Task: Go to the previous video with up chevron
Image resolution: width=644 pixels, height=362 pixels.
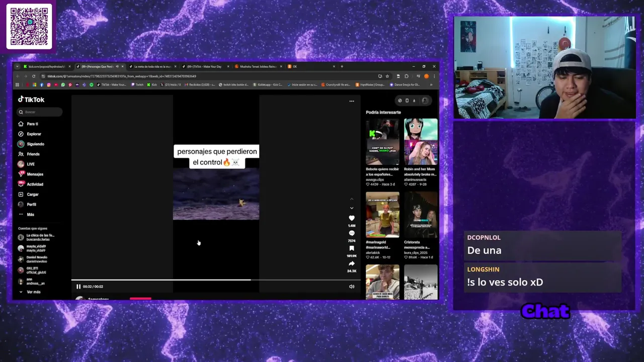Action: coord(352,200)
